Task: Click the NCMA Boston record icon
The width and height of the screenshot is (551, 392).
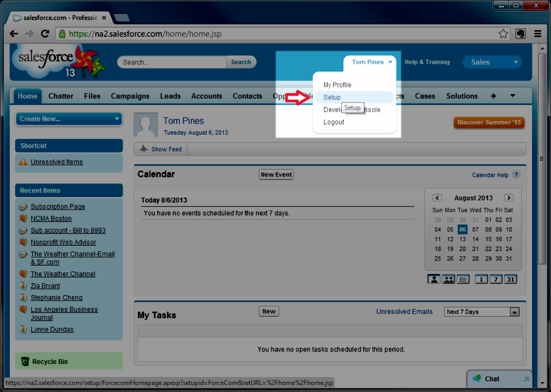Action: (x=23, y=218)
